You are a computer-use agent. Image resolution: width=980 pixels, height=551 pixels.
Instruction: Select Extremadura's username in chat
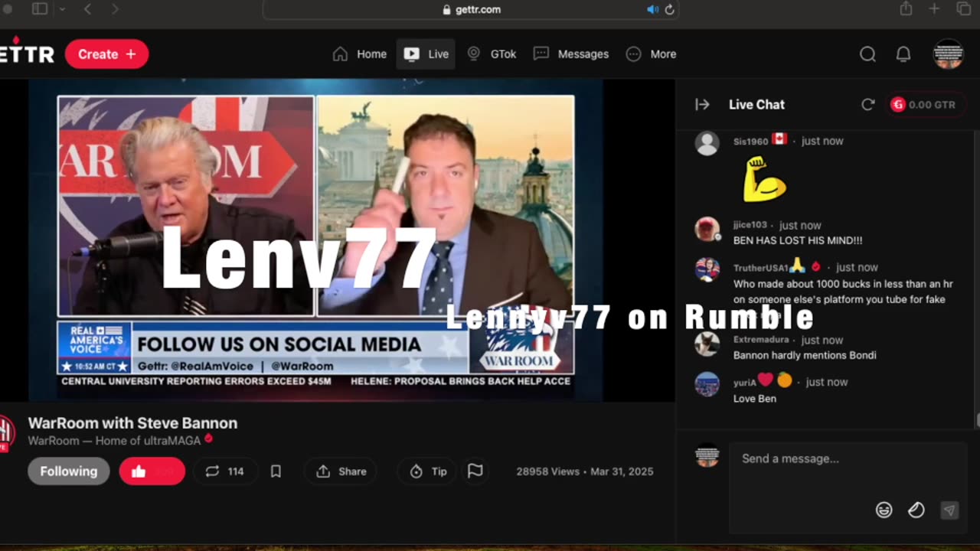pos(761,340)
